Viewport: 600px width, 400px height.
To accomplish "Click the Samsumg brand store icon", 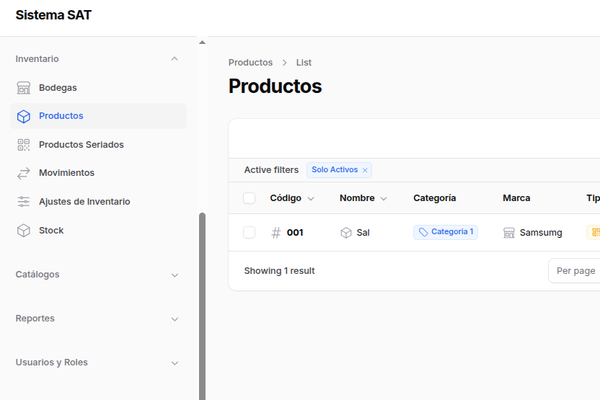I will [509, 233].
